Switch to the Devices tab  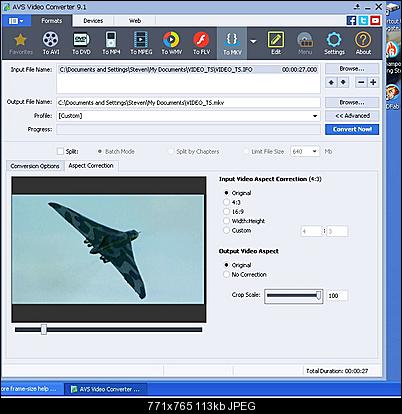pyautogui.click(x=93, y=21)
